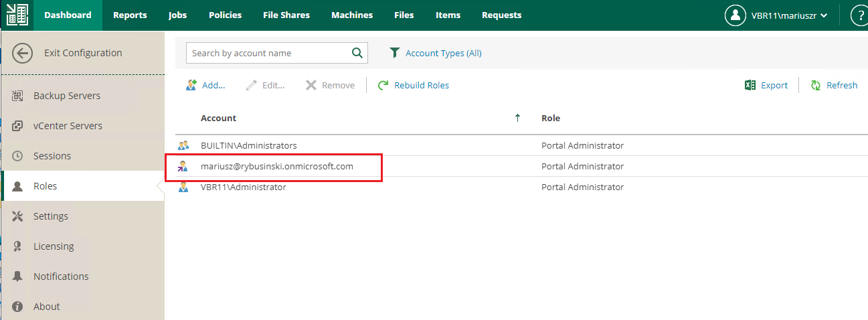Click the Remove button
The width and height of the screenshot is (868, 320).
point(330,86)
